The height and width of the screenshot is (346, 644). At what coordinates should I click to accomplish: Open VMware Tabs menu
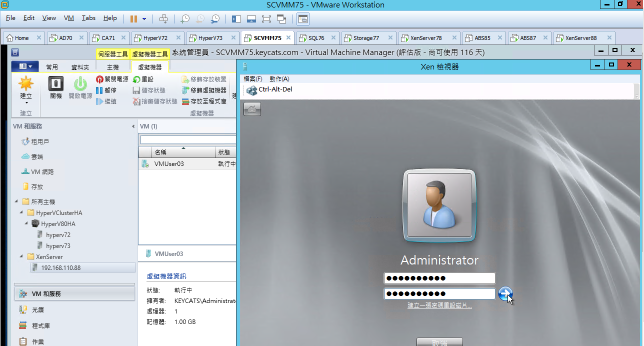[88, 18]
